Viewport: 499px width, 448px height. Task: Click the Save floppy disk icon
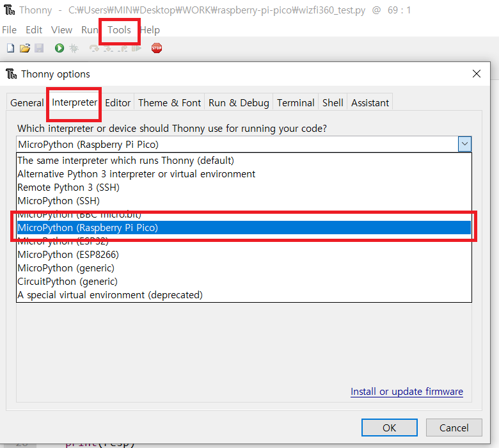pos(39,48)
